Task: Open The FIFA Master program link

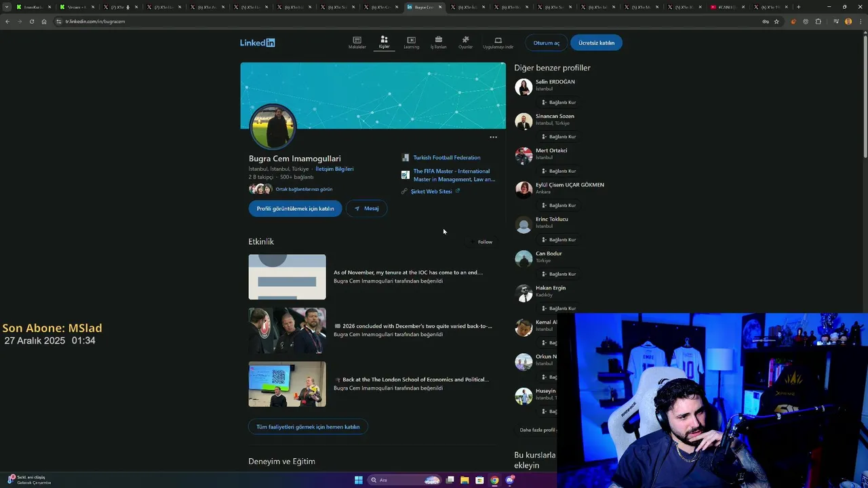Action: pyautogui.click(x=454, y=175)
